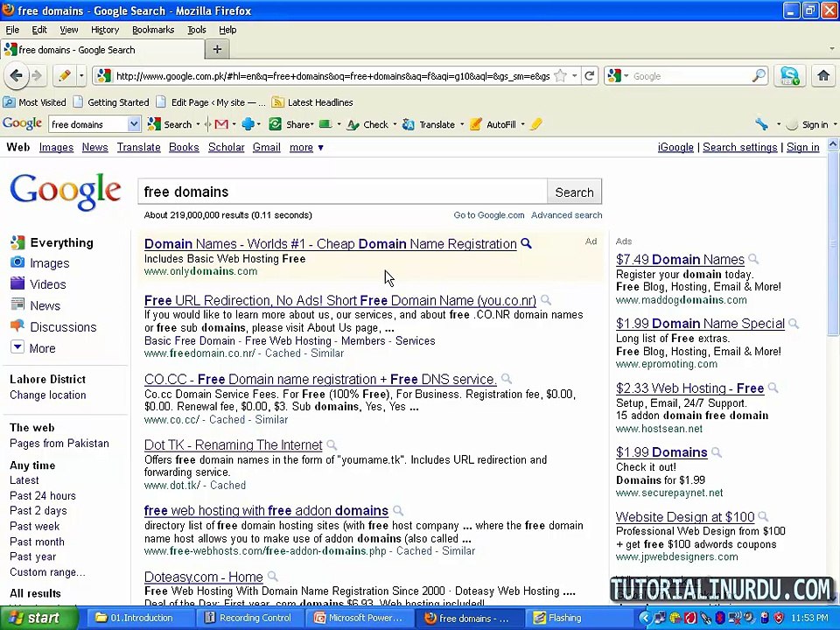Open the Tools menu
This screenshot has height=630, width=840.
tap(197, 30)
